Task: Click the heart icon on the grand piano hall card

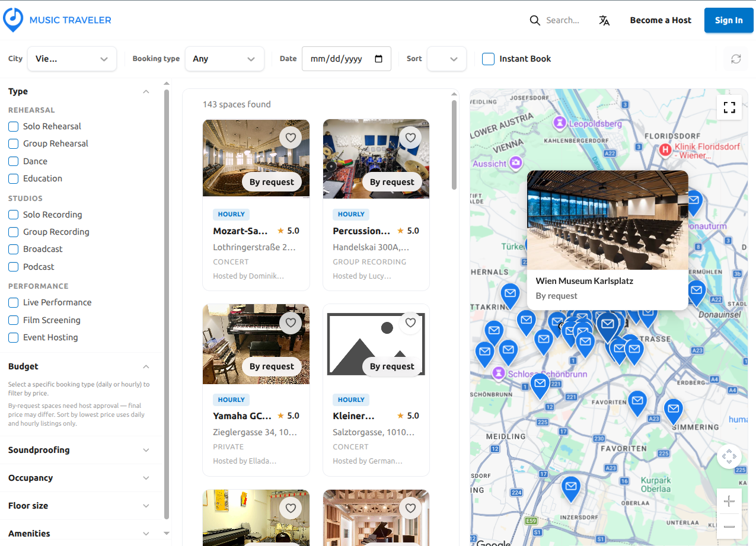Action: (x=410, y=507)
